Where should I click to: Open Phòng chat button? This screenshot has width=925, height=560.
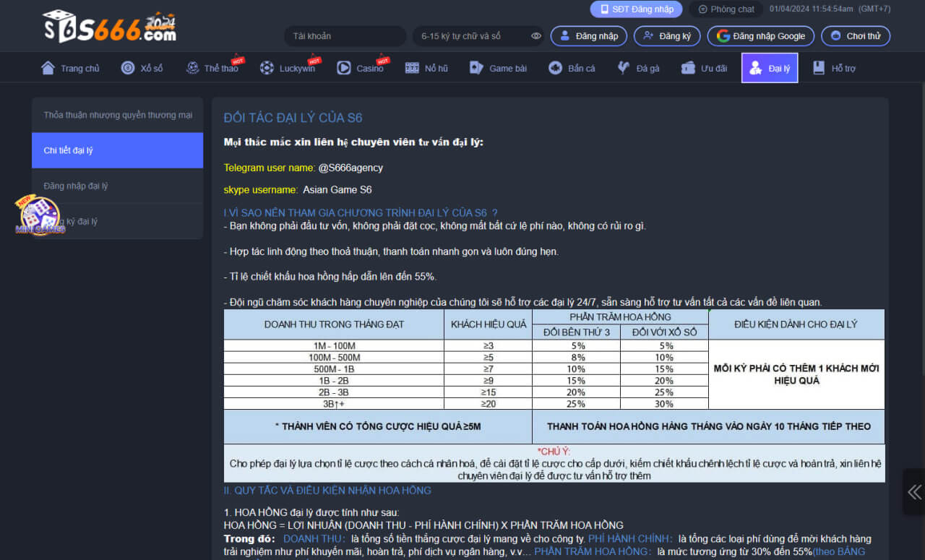tap(726, 9)
